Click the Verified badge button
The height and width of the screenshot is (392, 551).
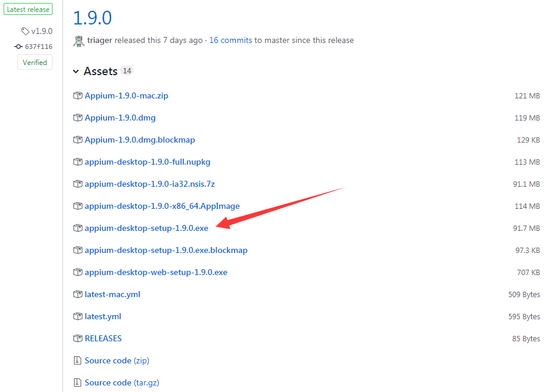point(35,63)
